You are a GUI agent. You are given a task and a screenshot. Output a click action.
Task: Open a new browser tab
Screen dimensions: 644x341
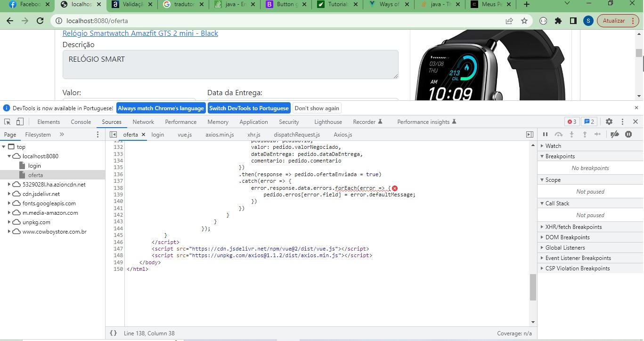527,4
